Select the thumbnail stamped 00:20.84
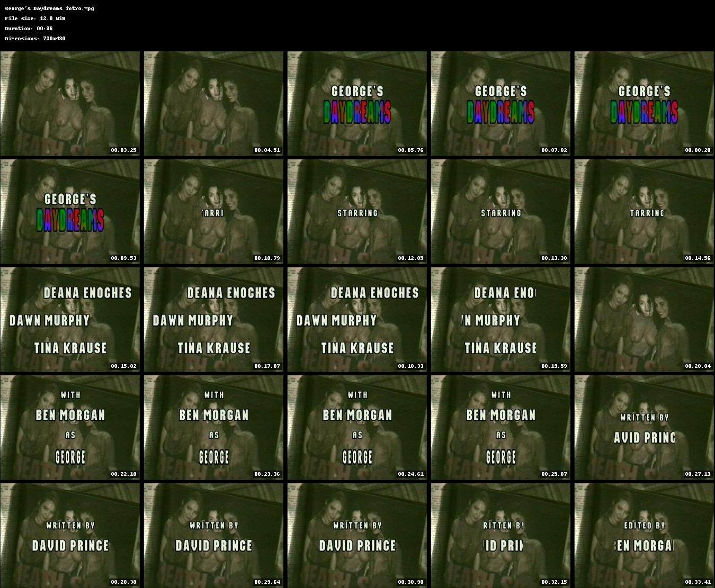 (644, 320)
